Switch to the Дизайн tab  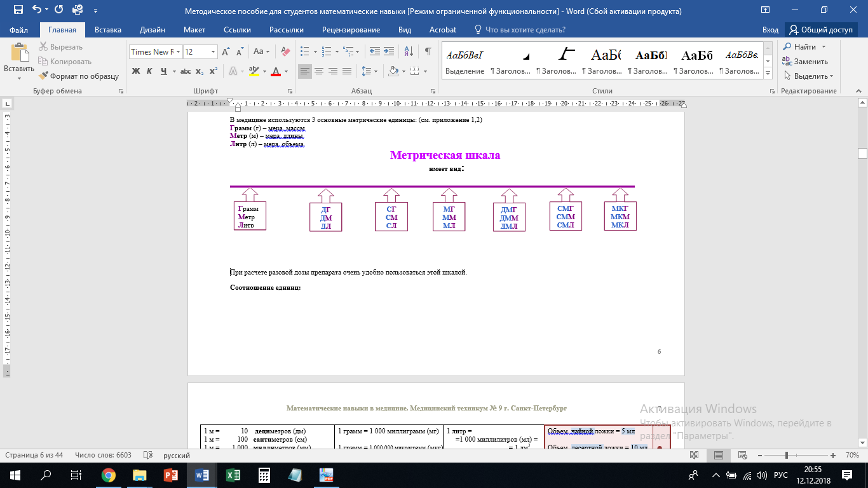point(153,30)
